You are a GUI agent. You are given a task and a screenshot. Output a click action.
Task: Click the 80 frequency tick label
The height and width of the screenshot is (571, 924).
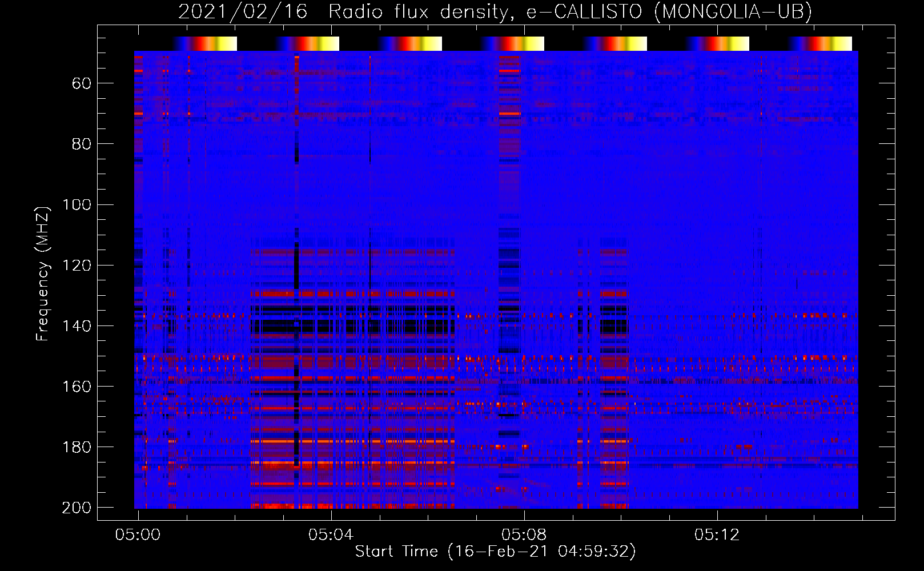pos(82,144)
